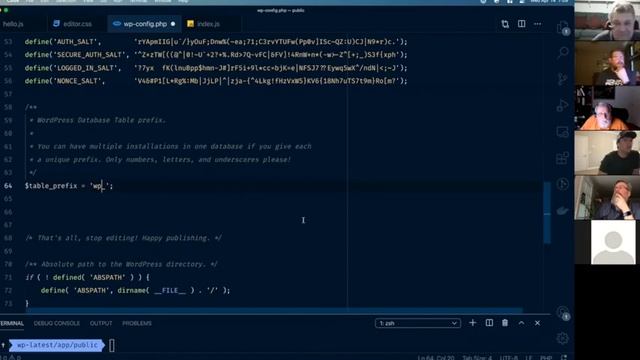Open the OUTPUT panel tab
This screenshot has height=360, width=640.
coord(101,323)
